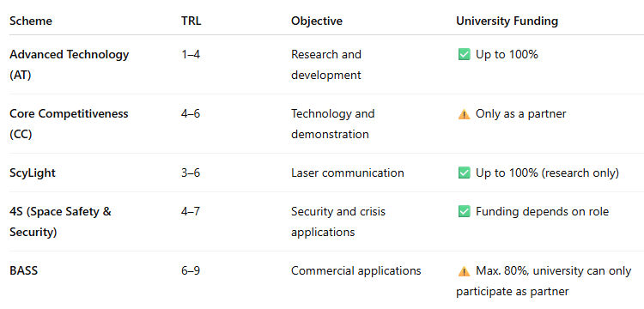Click green checkmark icon in Advanced Technology row

[464, 55]
